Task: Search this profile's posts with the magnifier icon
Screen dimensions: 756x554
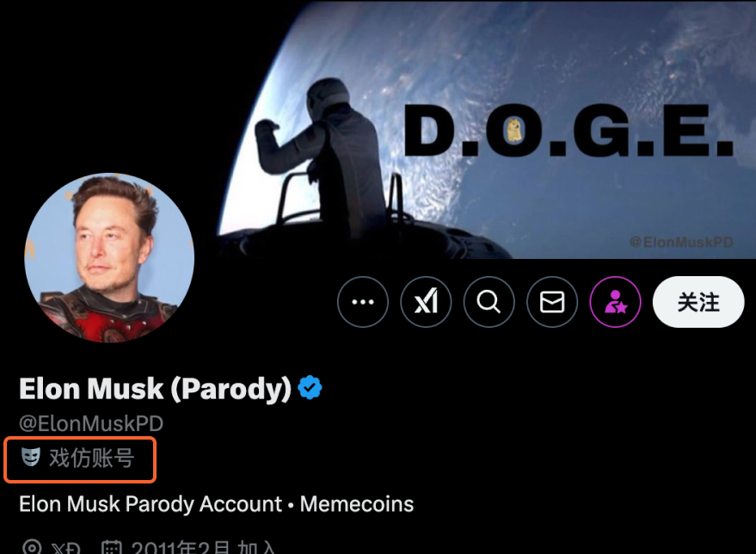Action: (x=489, y=302)
